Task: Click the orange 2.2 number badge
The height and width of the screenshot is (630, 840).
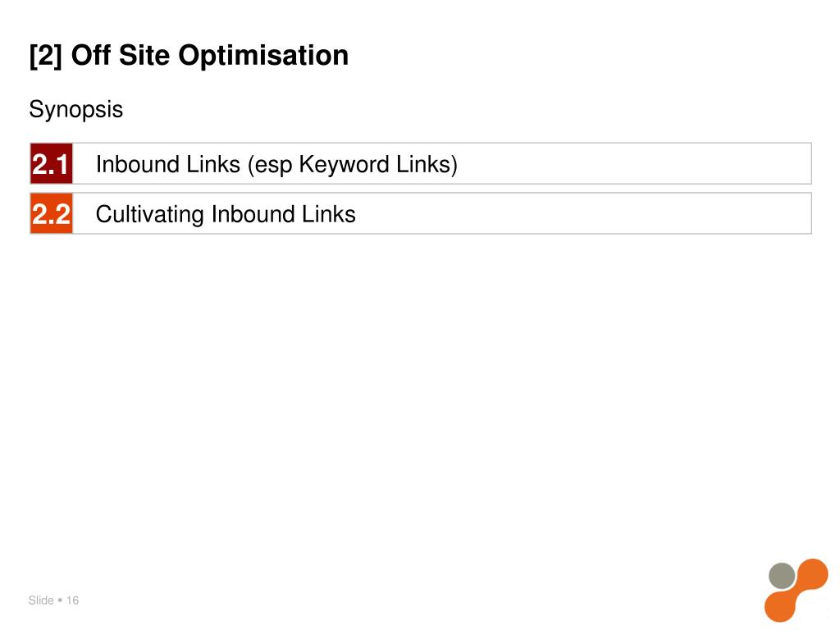Action: [x=52, y=214]
